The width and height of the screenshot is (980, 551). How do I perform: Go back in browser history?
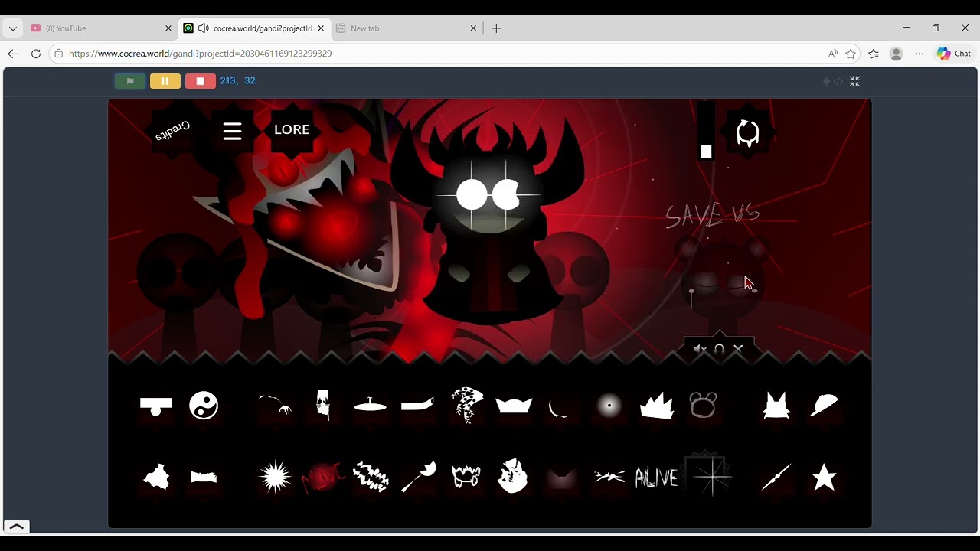tap(12, 54)
